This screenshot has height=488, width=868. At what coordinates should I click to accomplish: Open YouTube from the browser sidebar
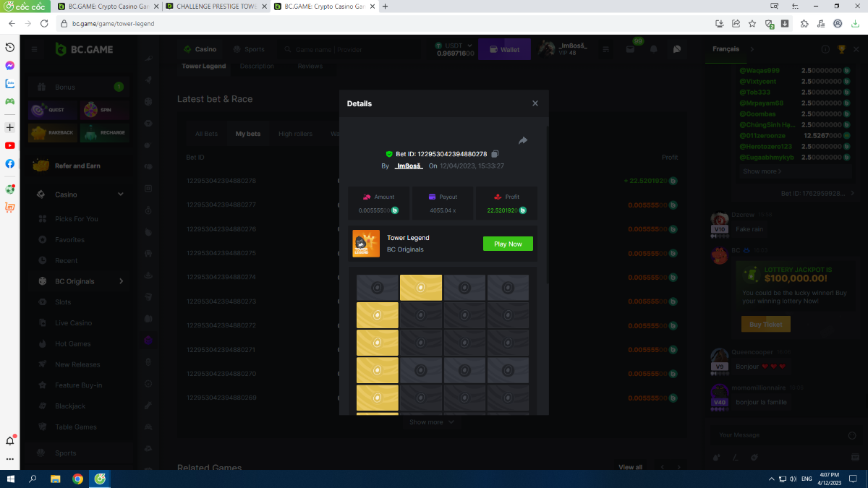click(x=10, y=145)
